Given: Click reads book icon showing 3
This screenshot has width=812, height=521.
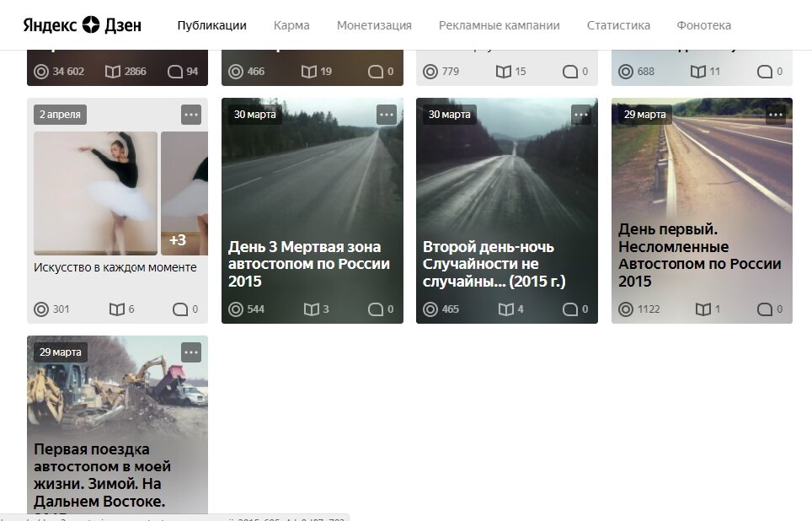Looking at the screenshot, I should 311,309.
